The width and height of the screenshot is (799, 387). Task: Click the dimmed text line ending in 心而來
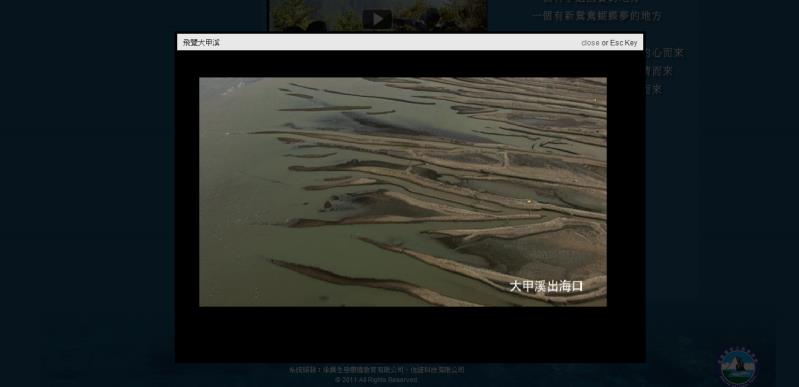664,53
